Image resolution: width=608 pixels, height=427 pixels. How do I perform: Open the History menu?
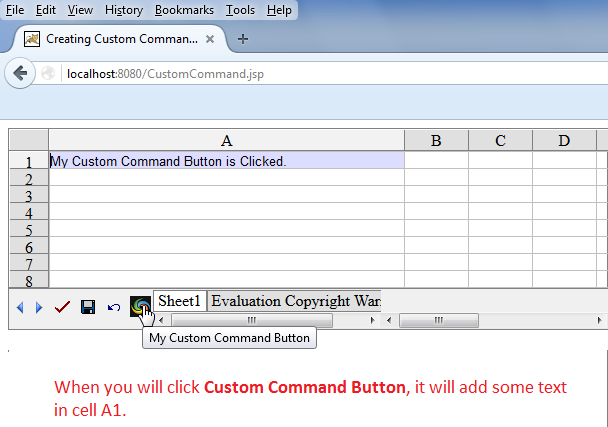point(123,10)
